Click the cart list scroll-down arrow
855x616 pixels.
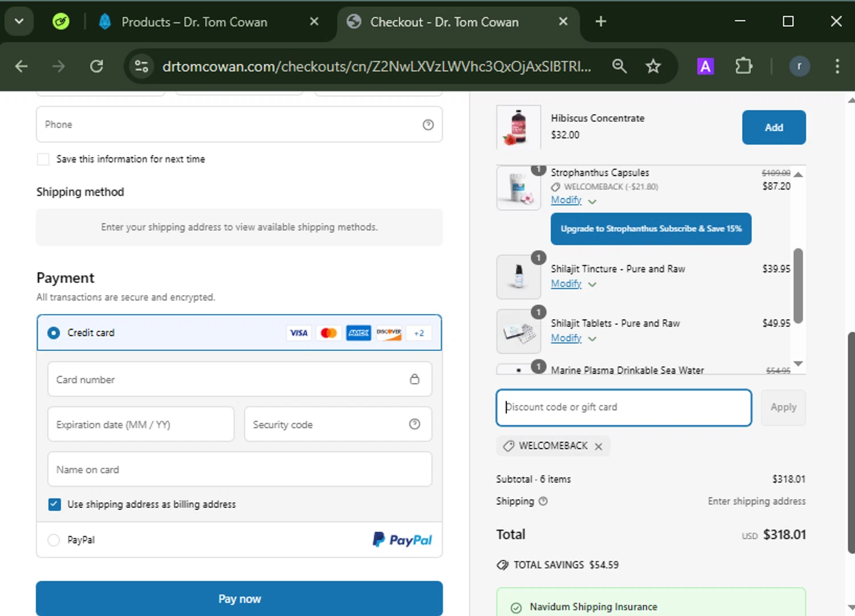tap(799, 364)
